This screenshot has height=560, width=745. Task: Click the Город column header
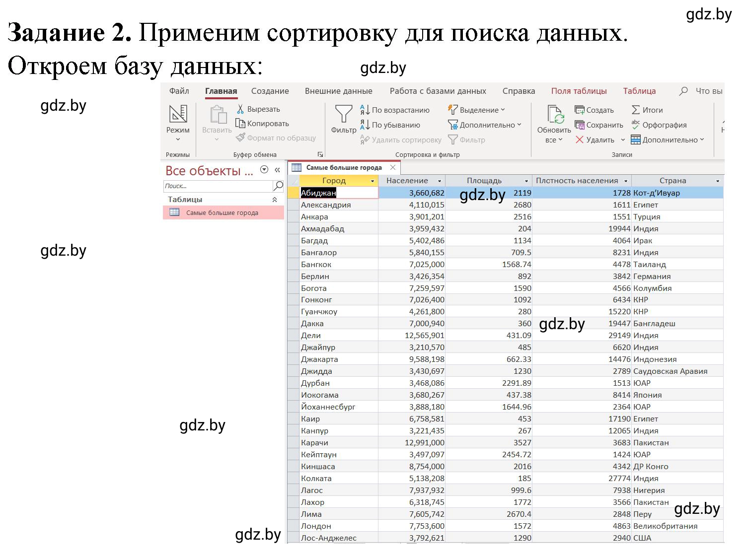[x=334, y=181]
